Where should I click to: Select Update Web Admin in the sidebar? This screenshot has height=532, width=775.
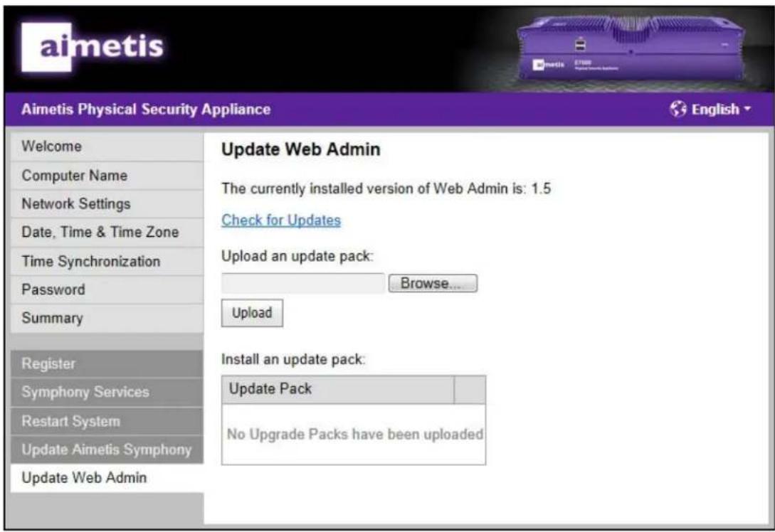coord(107,478)
